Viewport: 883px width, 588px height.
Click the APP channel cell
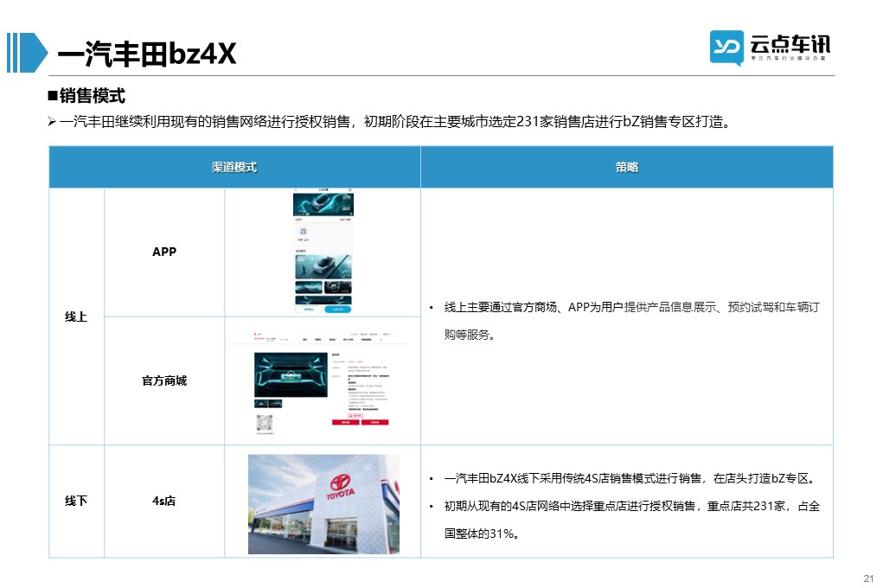[x=164, y=252]
